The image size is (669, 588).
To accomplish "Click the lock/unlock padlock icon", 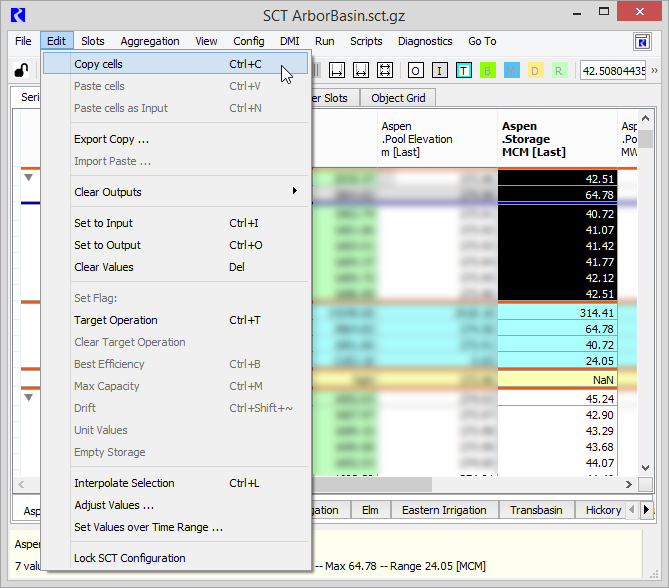I will (x=20, y=71).
